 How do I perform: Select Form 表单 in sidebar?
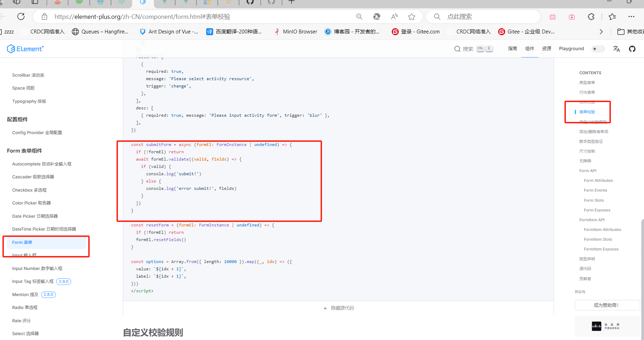click(46, 242)
